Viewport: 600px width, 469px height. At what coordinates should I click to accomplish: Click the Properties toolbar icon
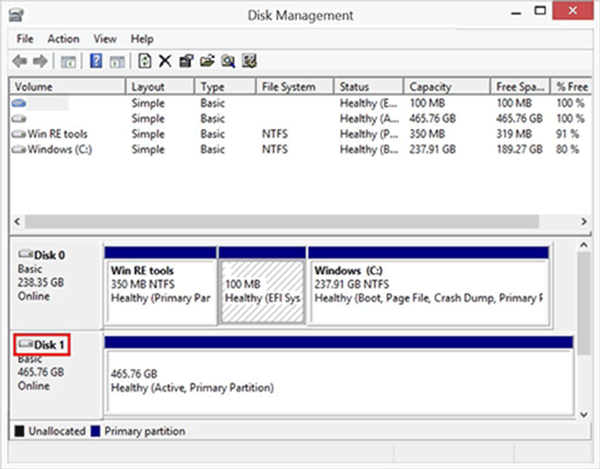tap(186, 61)
